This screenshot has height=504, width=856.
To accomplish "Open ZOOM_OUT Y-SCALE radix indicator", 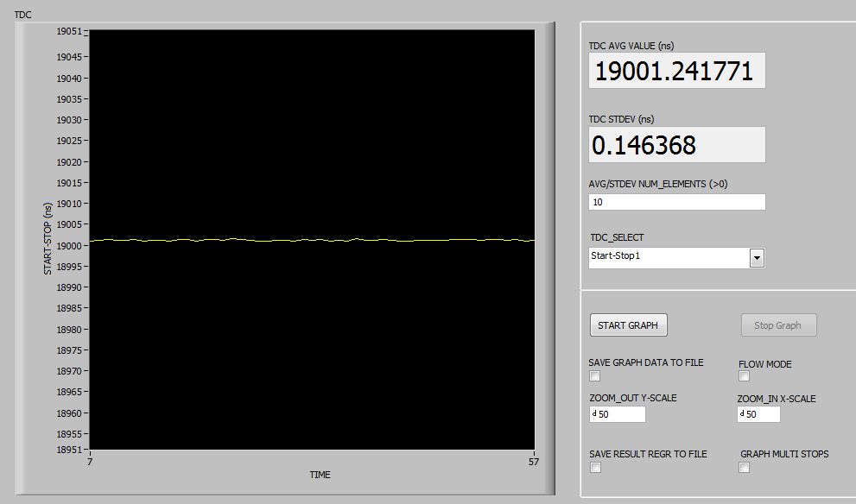I will click(x=594, y=414).
